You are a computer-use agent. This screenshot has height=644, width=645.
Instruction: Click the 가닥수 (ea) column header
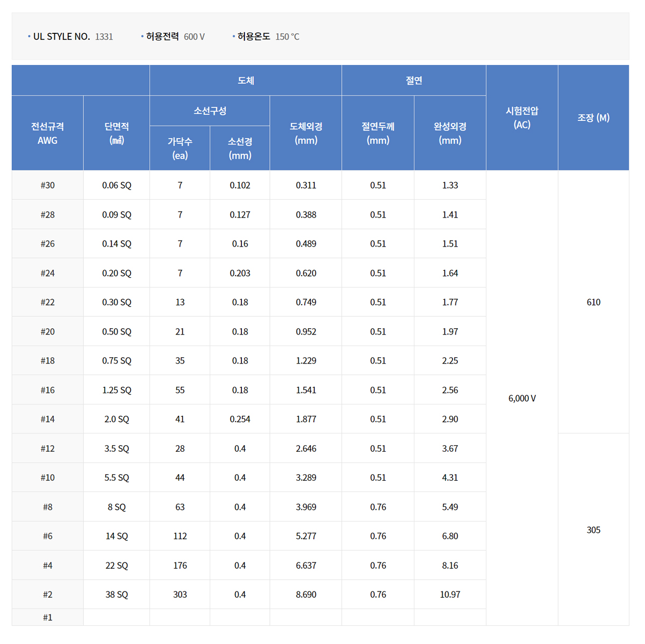coord(180,148)
